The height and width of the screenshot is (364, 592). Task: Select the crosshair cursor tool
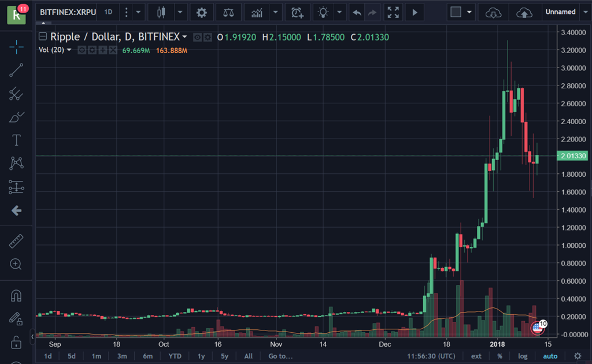[16, 47]
